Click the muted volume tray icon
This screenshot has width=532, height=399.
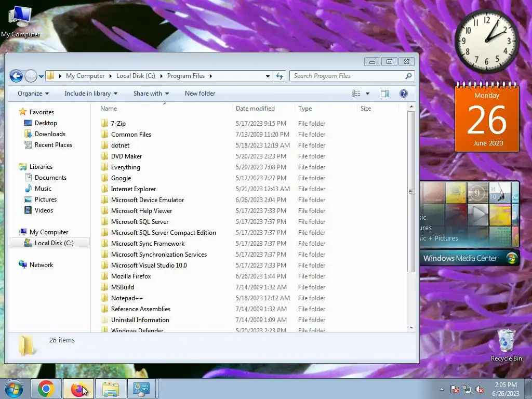coord(480,390)
